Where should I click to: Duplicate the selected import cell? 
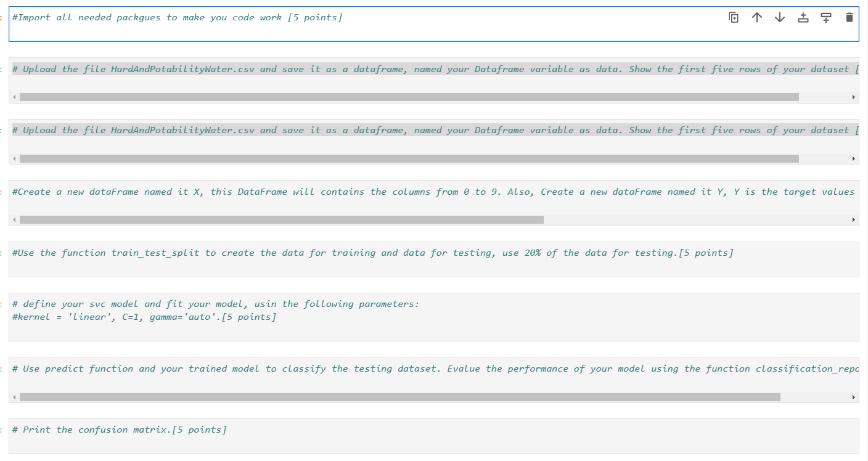tap(734, 17)
